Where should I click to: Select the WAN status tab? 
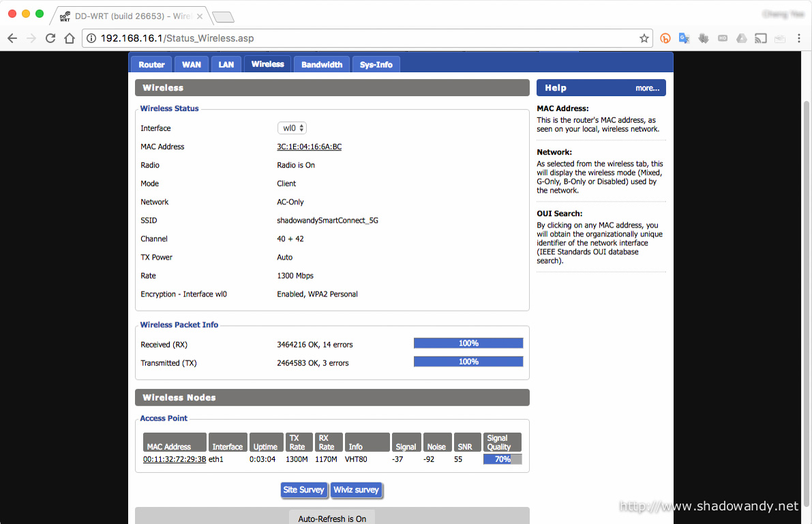192,65
